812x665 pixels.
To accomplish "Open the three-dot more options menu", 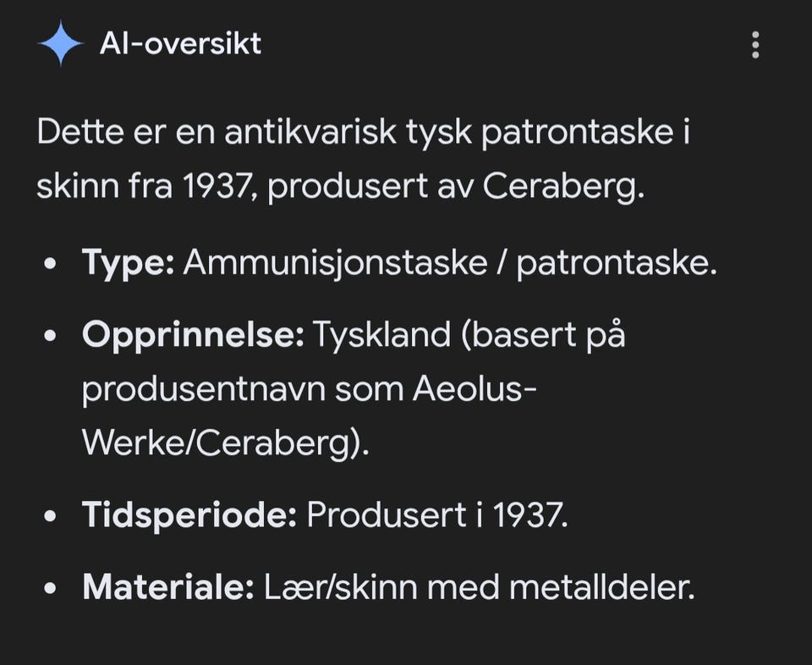I will pyautogui.click(x=755, y=45).
